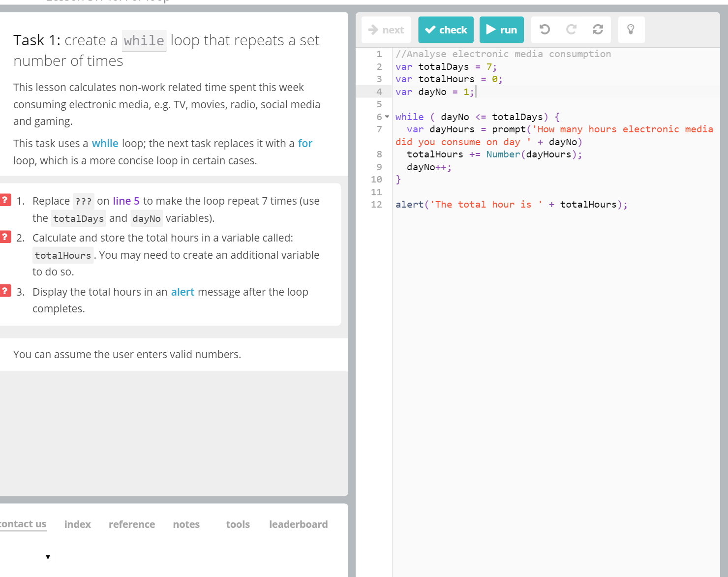728x577 pixels.
Task: Click the red help icon for step 1
Action: click(x=5, y=200)
